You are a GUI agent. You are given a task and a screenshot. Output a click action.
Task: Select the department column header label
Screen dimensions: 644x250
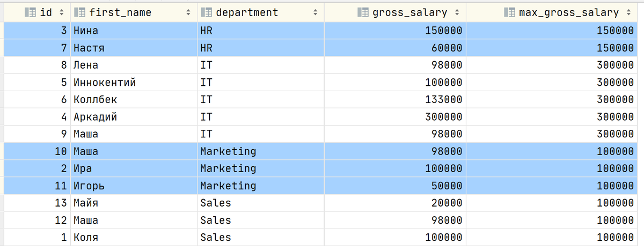pyautogui.click(x=247, y=12)
